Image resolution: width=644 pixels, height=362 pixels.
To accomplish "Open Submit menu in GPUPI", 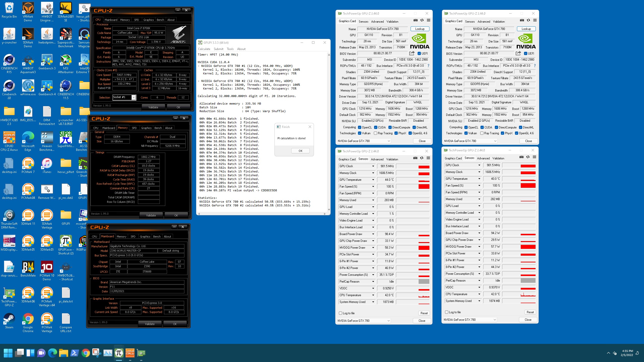I will [x=219, y=49].
